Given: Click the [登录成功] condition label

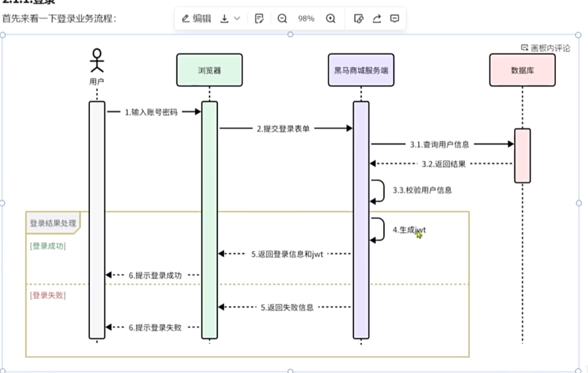Looking at the screenshot, I should (x=48, y=246).
